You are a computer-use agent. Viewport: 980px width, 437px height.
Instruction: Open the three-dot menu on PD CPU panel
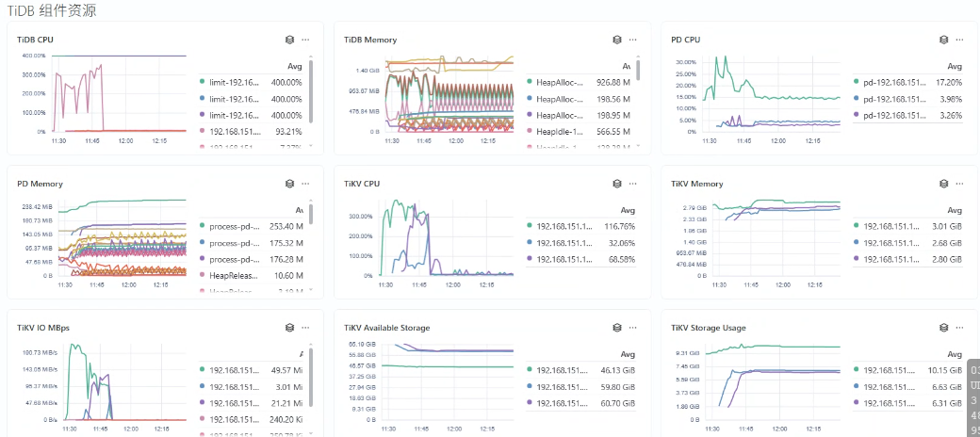tap(959, 40)
